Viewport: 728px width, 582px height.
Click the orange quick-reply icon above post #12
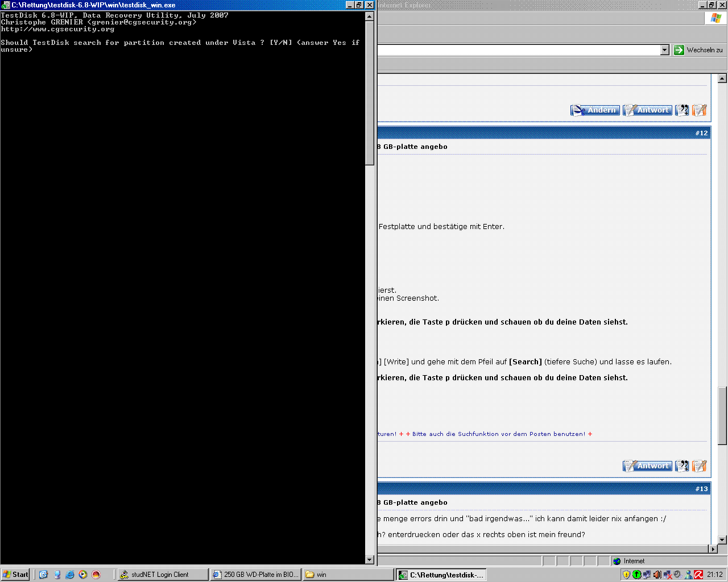coord(700,110)
